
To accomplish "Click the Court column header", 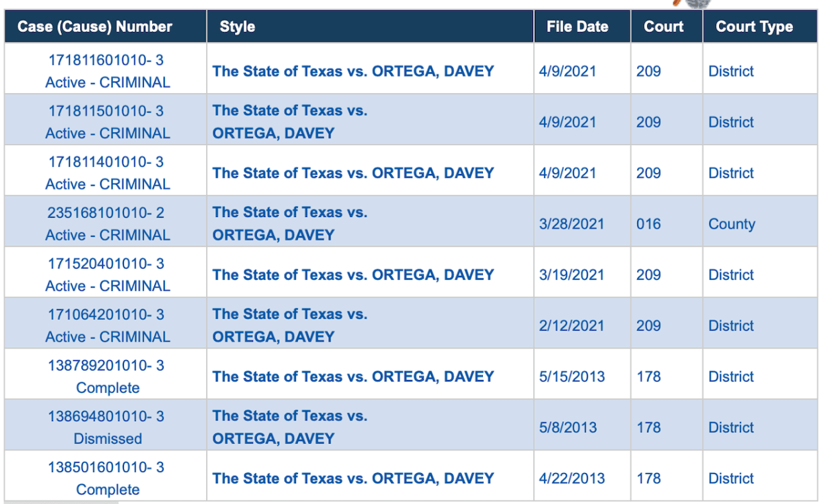I will 664,27.
